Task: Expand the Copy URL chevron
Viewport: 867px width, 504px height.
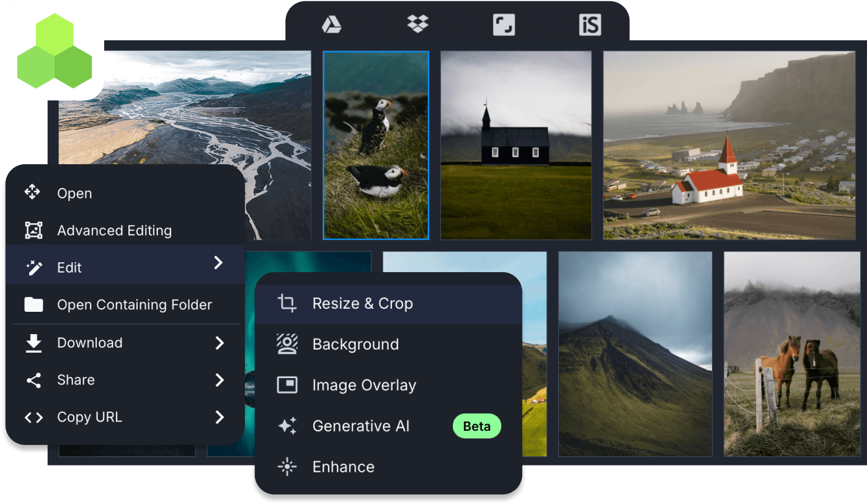Action: (x=220, y=417)
